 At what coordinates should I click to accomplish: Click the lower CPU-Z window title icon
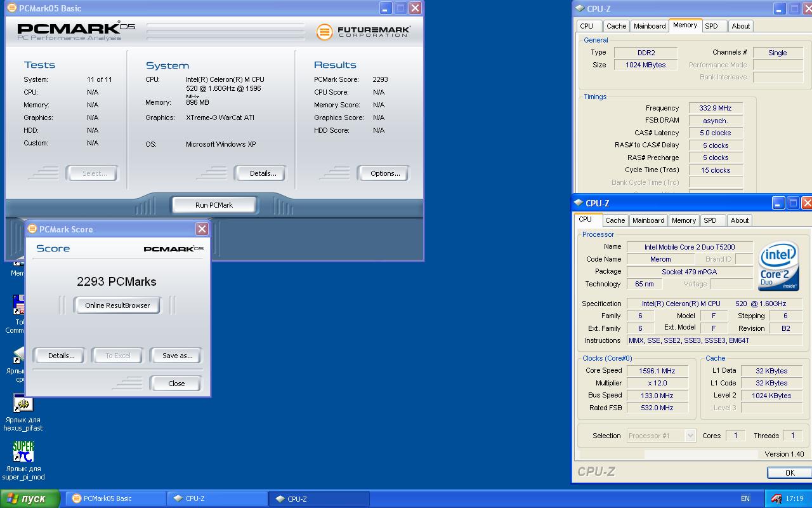[x=578, y=203]
